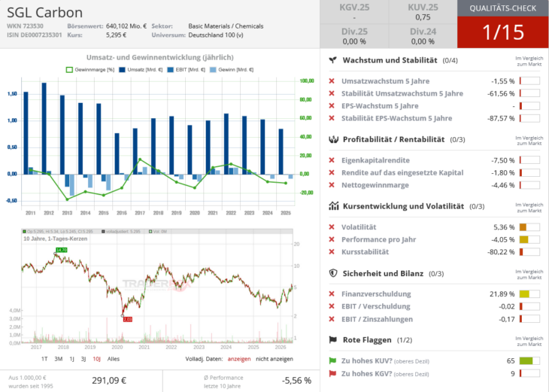
Task: Click the -61,56 % stability value
Action: click(501, 93)
